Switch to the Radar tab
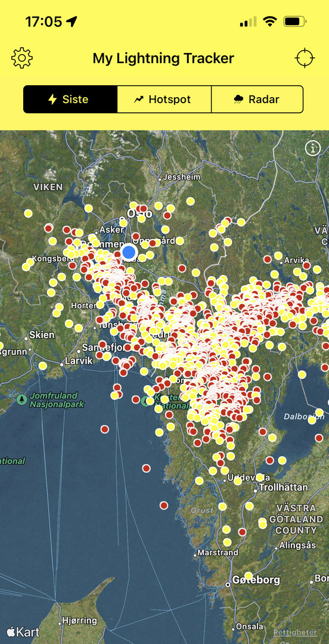 pos(257,99)
